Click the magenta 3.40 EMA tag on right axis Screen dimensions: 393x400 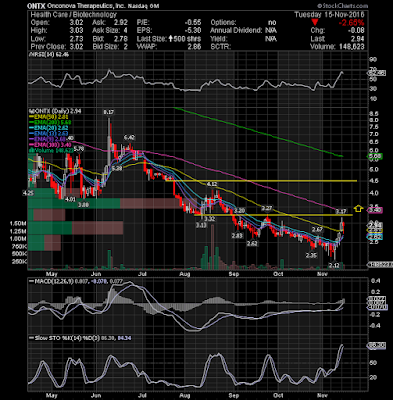(x=376, y=210)
